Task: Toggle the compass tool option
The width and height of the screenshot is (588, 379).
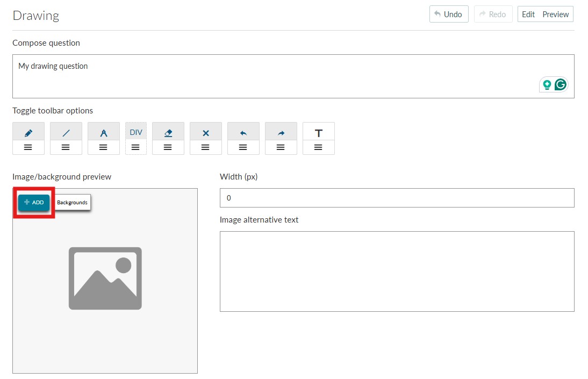Action: pos(104,132)
